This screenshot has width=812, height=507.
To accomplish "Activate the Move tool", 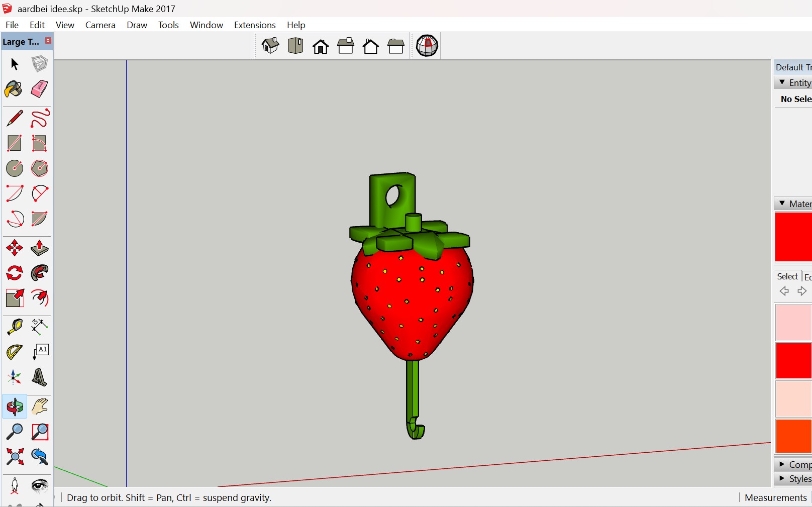I will coord(14,248).
